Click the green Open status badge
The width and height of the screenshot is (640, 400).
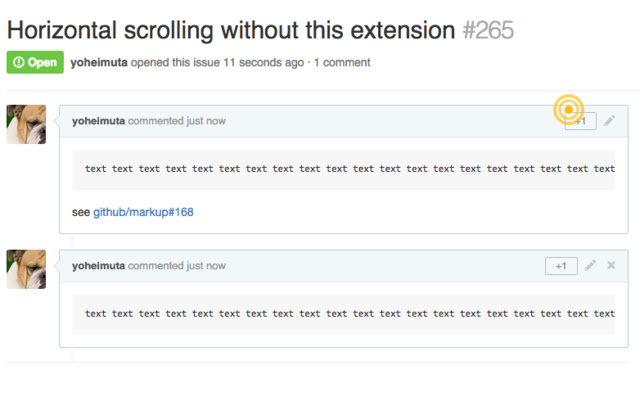(x=35, y=62)
